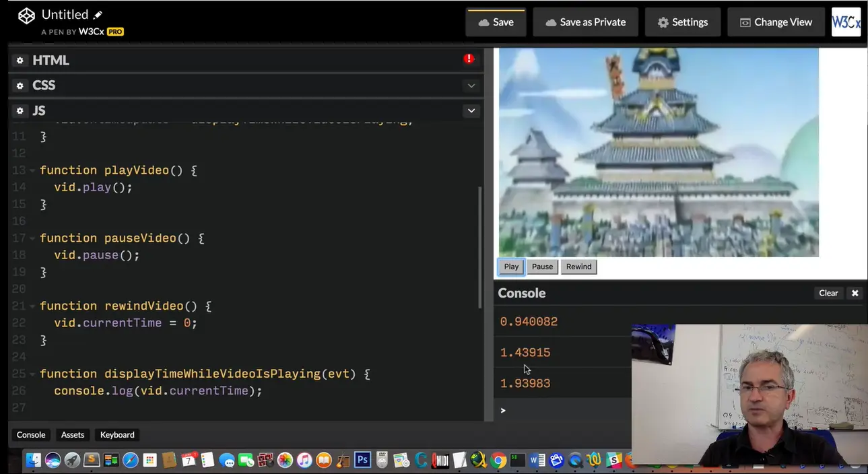Click the Save button
This screenshot has height=474, width=868.
coord(496,22)
